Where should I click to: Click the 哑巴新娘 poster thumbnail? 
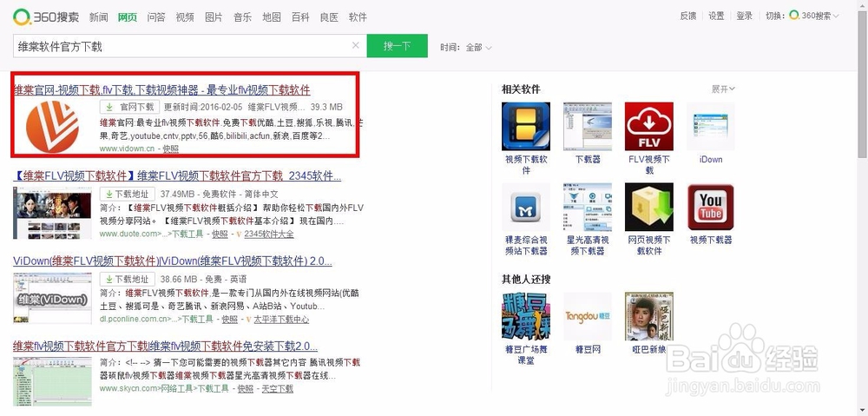coord(648,316)
